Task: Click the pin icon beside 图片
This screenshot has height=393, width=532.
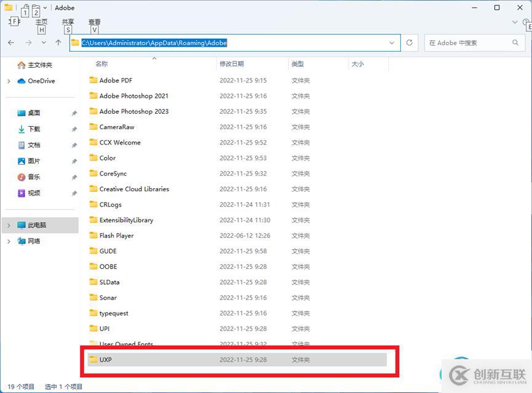Action: (x=74, y=161)
